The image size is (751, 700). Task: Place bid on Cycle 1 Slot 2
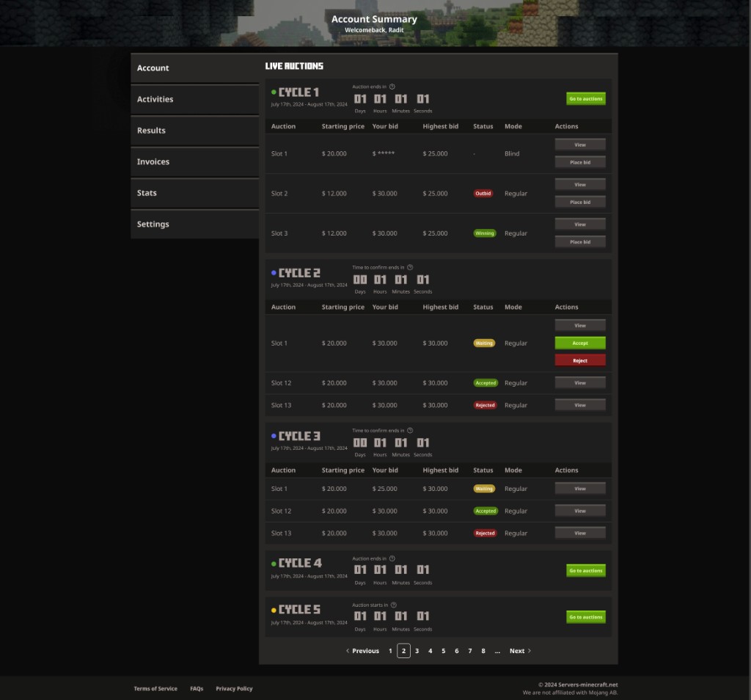point(580,203)
